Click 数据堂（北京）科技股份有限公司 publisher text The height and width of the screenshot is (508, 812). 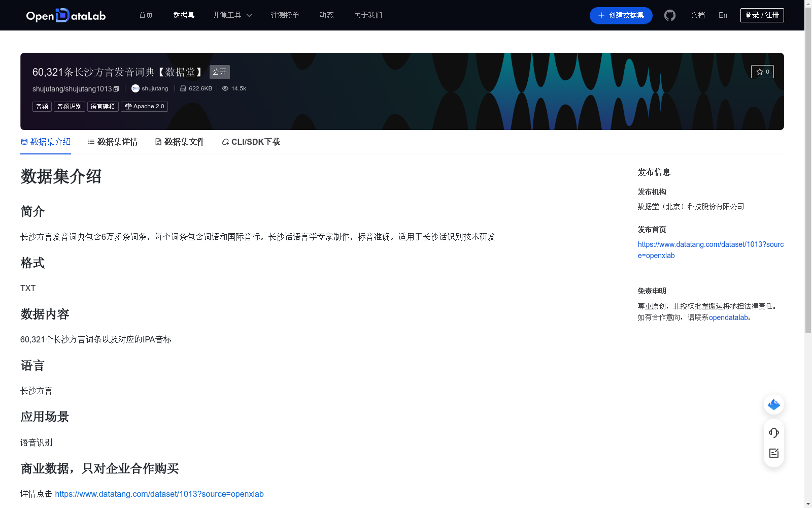coord(691,207)
